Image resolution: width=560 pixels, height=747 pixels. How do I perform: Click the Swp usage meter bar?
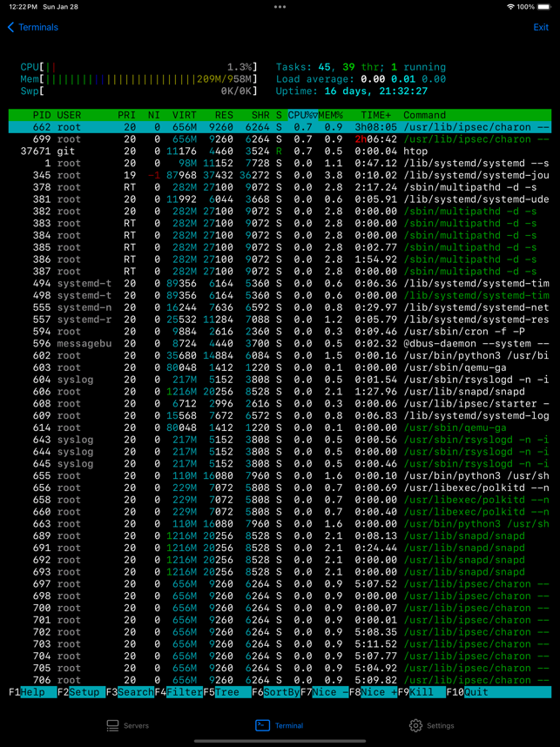(138, 91)
